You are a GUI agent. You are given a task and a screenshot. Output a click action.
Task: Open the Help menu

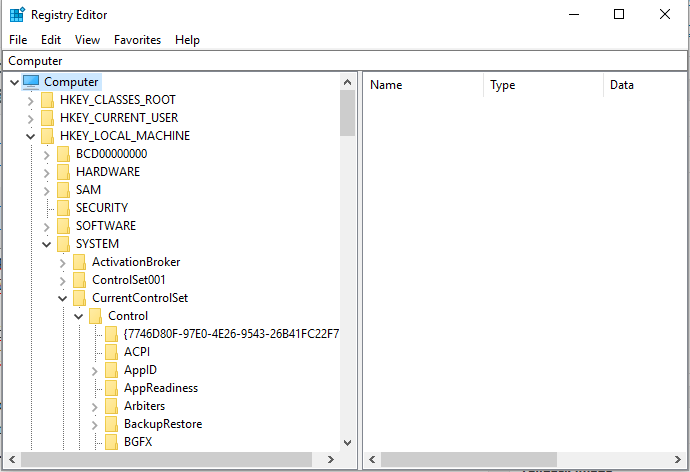pyautogui.click(x=187, y=40)
